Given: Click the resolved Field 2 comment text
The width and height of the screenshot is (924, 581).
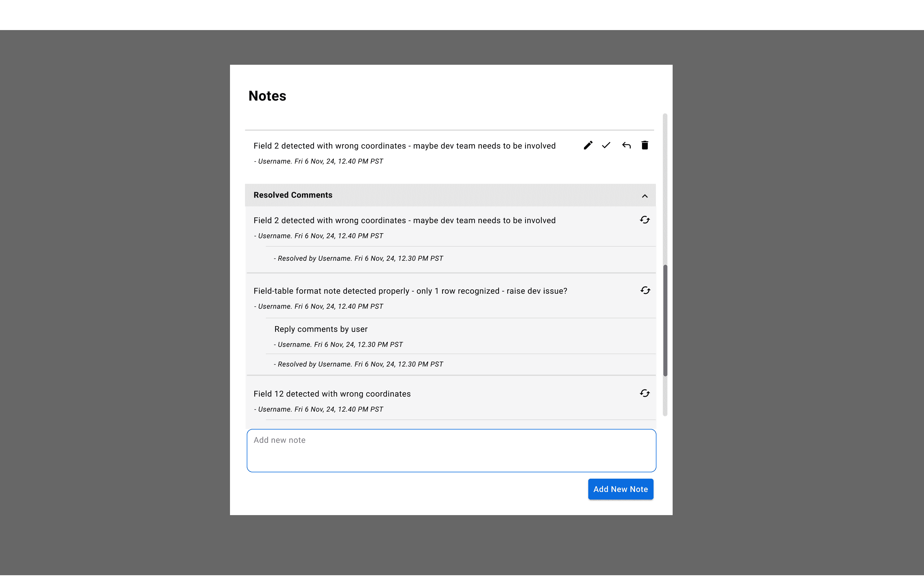Looking at the screenshot, I should pyautogui.click(x=405, y=221).
